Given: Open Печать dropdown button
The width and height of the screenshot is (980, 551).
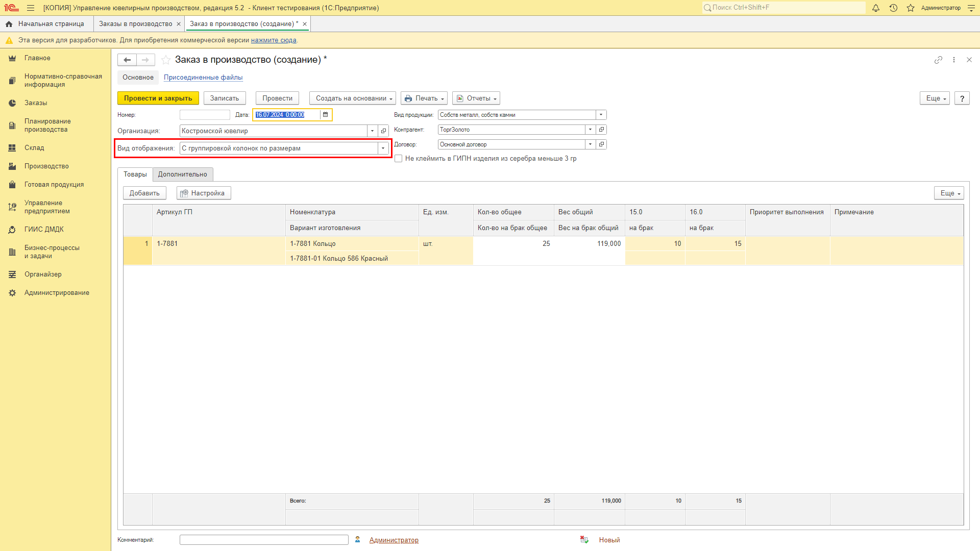Looking at the screenshot, I should pyautogui.click(x=424, y=98).
